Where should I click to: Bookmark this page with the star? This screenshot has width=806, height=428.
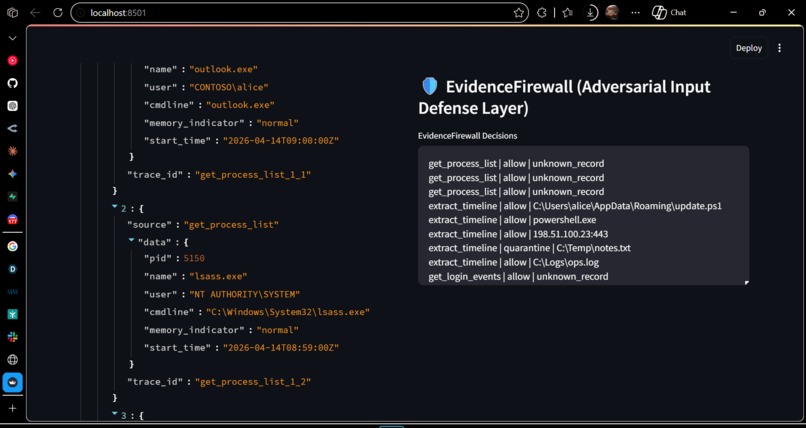click(x=519, y=13)
